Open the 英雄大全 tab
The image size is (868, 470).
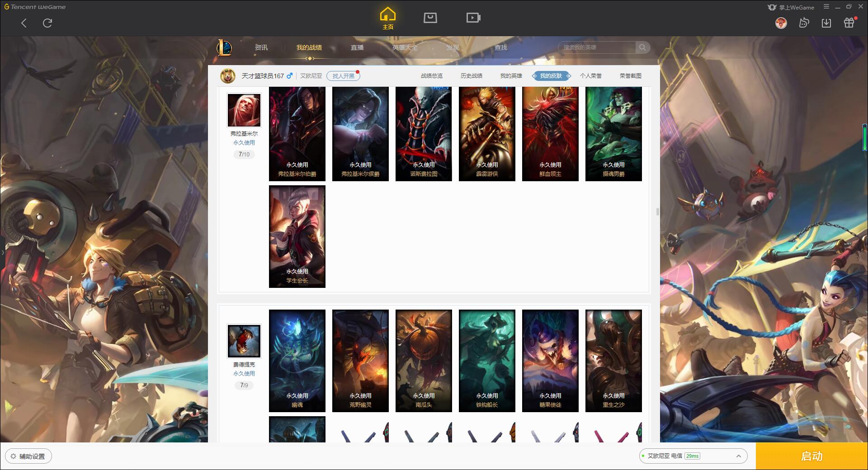(x=405, y=47)
